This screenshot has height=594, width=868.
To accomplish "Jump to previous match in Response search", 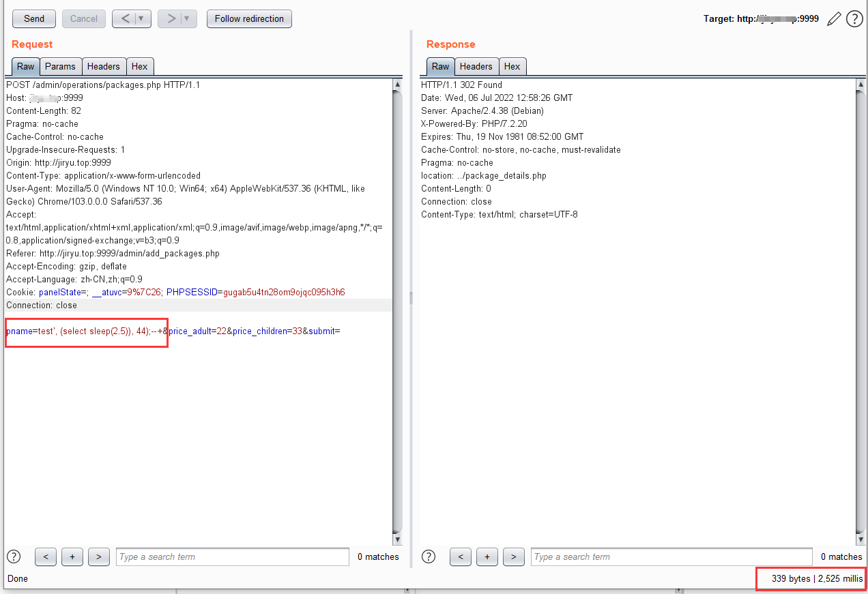I will pyautogui.click(x=461, y=556).
